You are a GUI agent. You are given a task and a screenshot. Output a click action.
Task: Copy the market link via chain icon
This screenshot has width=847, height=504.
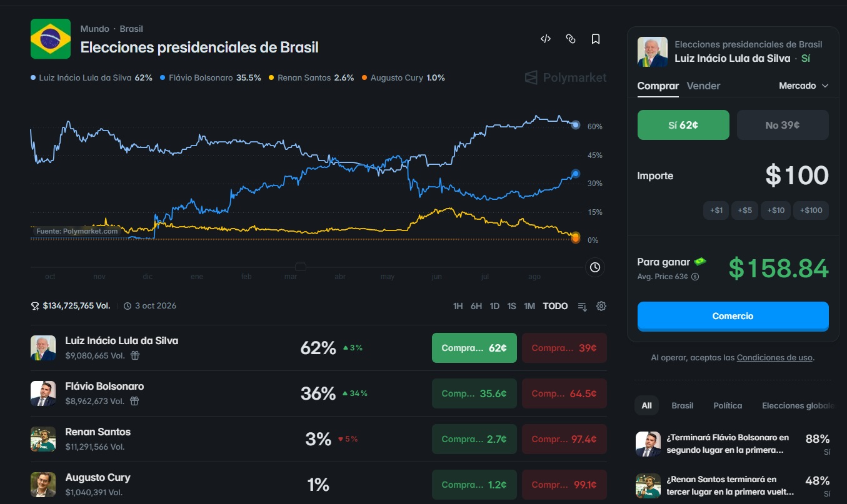click(571, 39)
